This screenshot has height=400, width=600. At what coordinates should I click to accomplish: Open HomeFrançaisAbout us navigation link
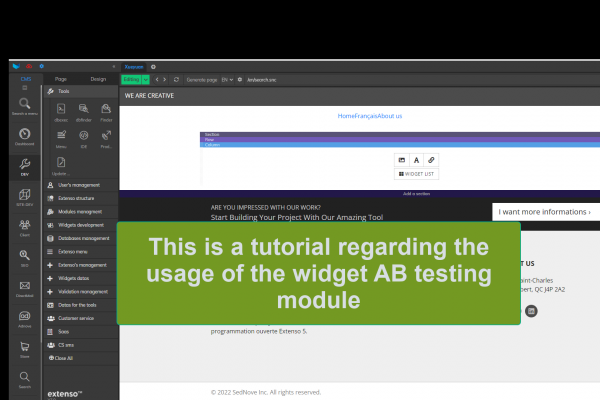[x=370, y=116]
